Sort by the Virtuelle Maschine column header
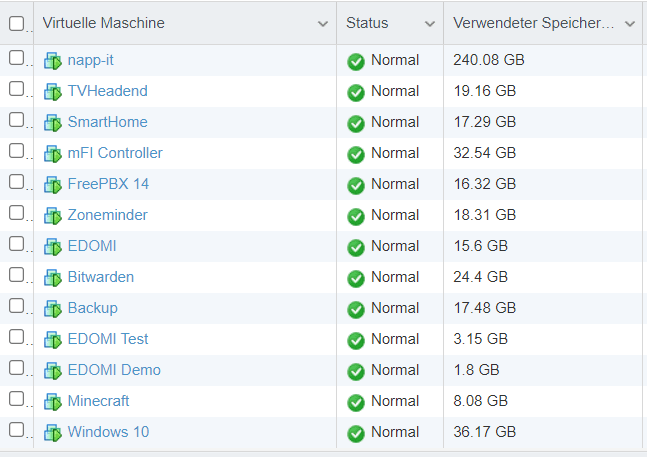This screenshot has height=457, width=647. 104,23
